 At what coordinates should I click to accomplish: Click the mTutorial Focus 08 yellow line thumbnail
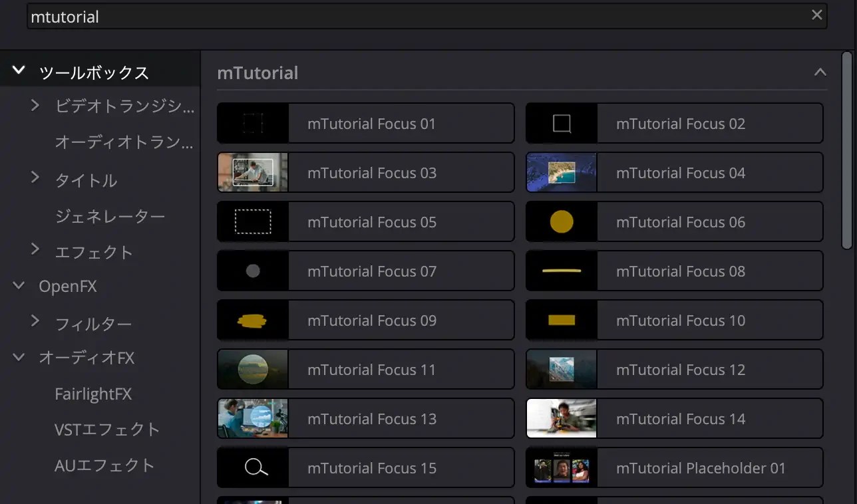coord(562,271)
